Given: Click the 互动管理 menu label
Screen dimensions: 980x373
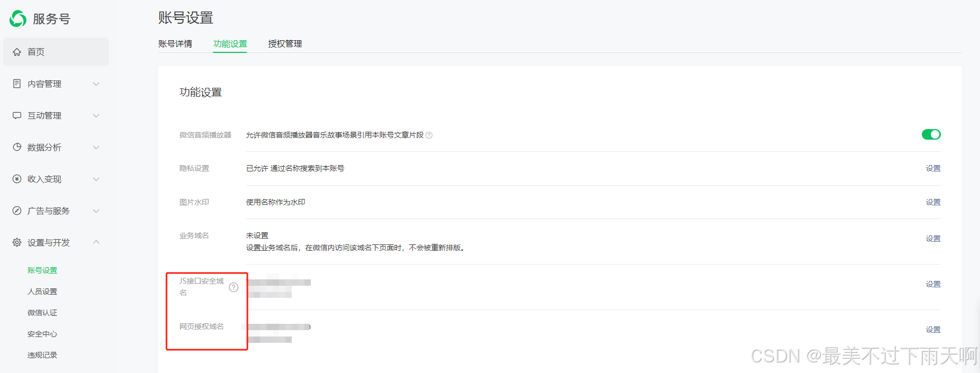Looking at the screenshot, I should click(x=44, y=115).
